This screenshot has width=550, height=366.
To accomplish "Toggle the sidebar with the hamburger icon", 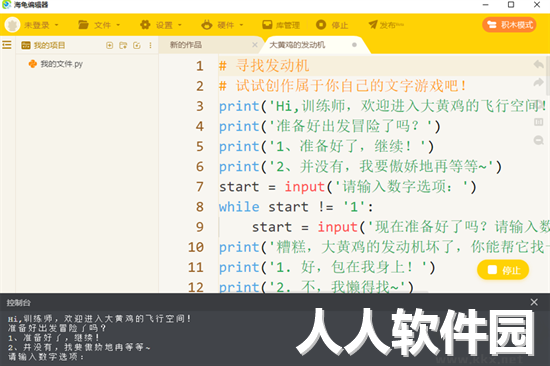I will pyautogui.click(x=7, y=45).
